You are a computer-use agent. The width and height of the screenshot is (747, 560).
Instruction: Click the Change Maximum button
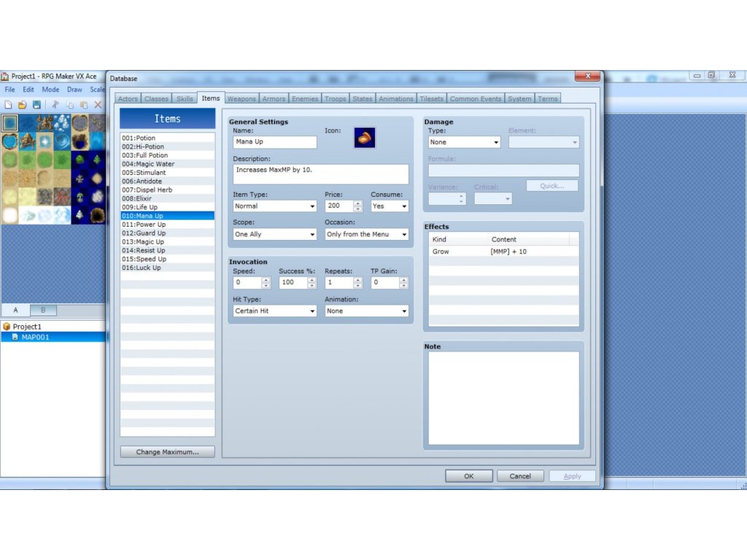tap(167, 452)
